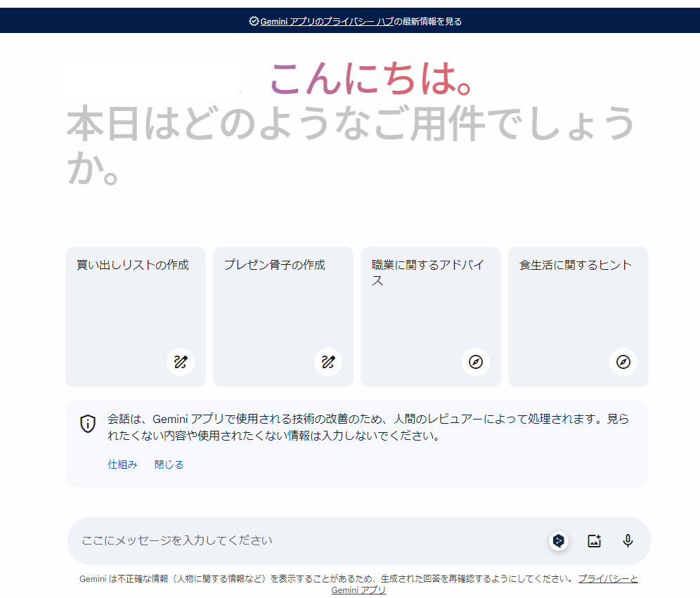The width and height of the screenshot is (700, 598).
Task: Click compass icon on 食生活に関するヒント card
Action: coord(623,361)
